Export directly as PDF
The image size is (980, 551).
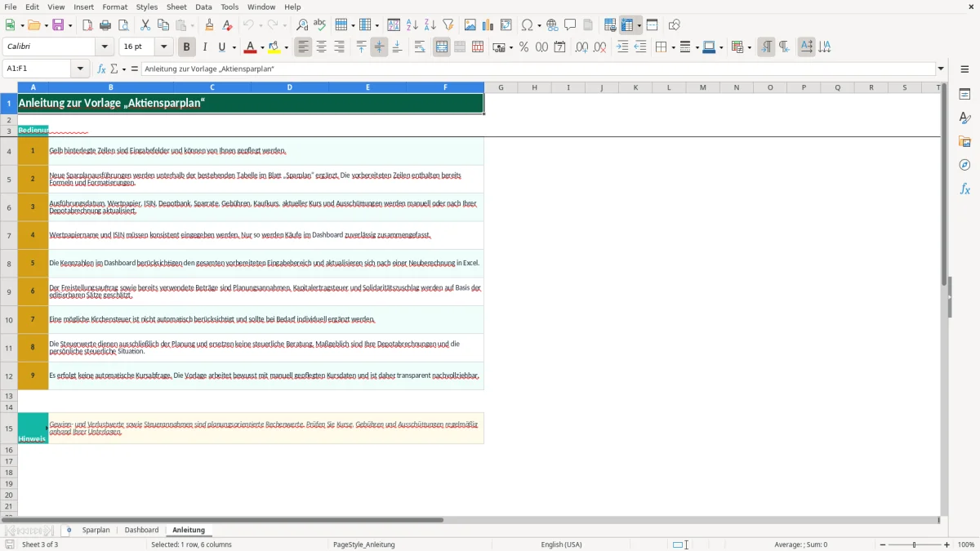pyautogui.click(x=87, y=25)
